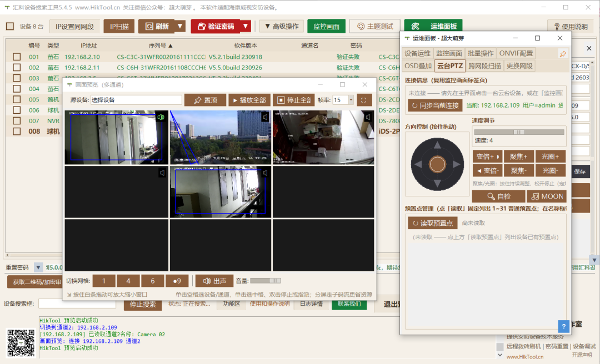Check the box for device 002
Viewport: 600px width, 364px height.
coord(17,67)
